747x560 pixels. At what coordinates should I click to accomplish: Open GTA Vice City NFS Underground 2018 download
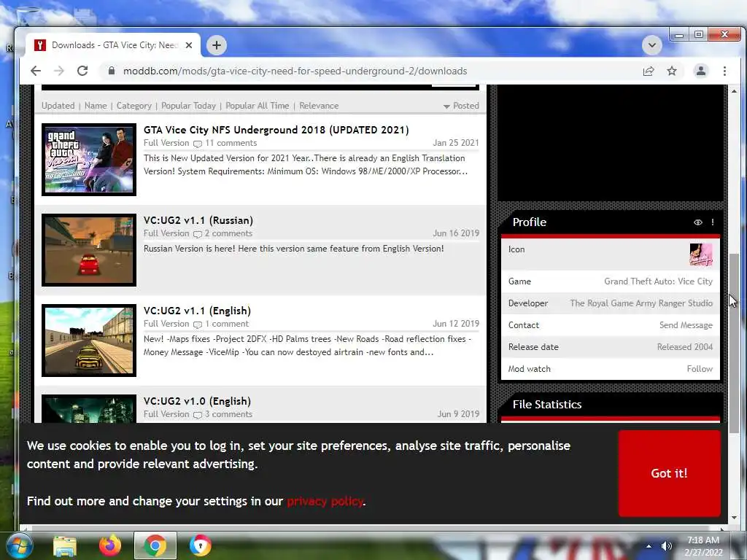tap(276, 130)
